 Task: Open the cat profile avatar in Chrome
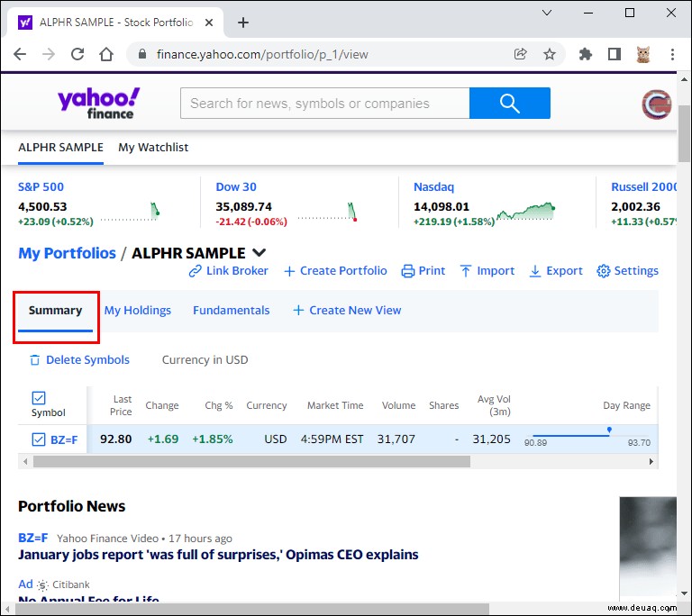pos(643,54)
